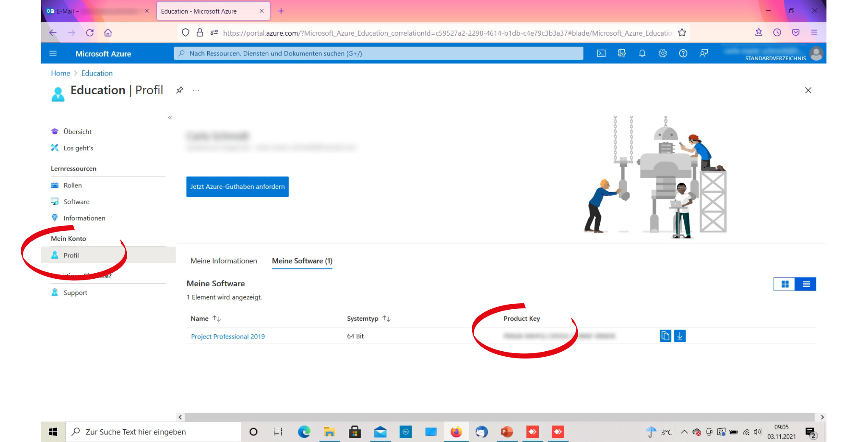This screenshot has width=868, height=442.
Task: Collapse the left navigation sidebar
Action: (170, 117)
